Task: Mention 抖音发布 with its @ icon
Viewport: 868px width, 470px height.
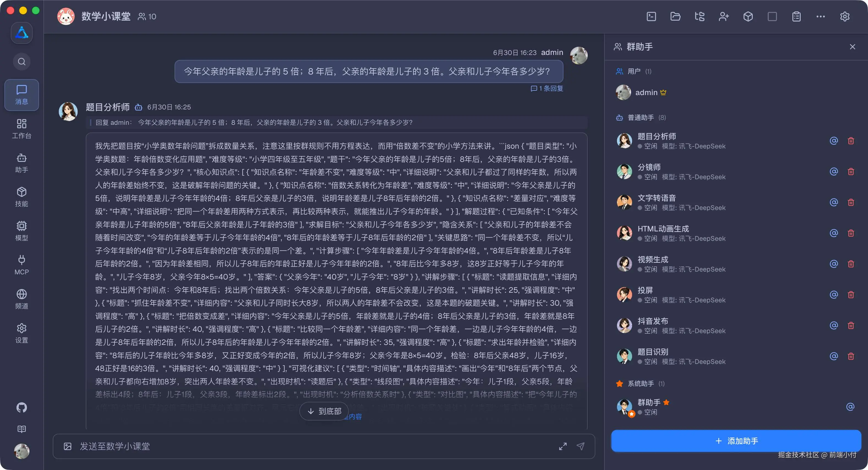Action: 834,325
